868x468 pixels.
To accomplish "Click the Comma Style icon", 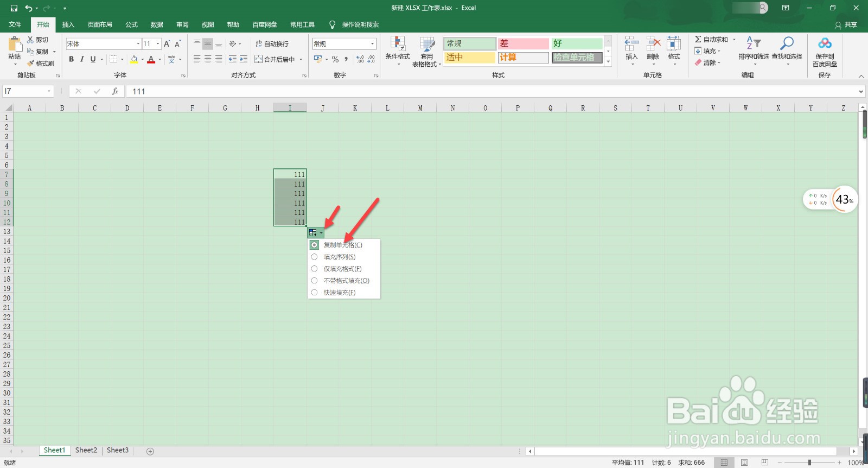I will click(x=346, y=59).
